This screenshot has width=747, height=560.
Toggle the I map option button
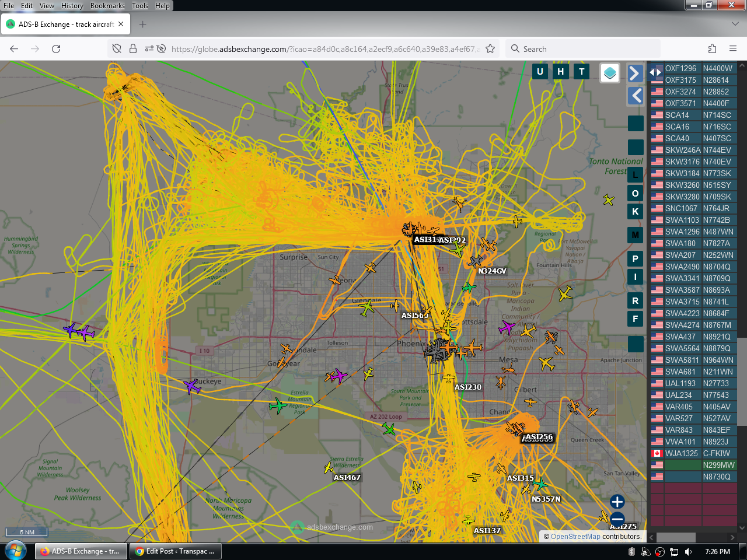click(636, 277)
